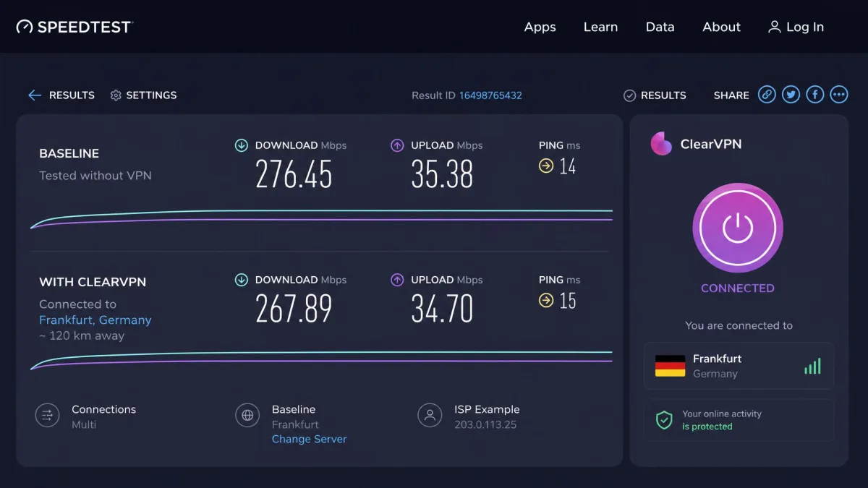Click the green signal strength bars
The width and height of the screenshot is (868, 488).
(x=812, y=366)
